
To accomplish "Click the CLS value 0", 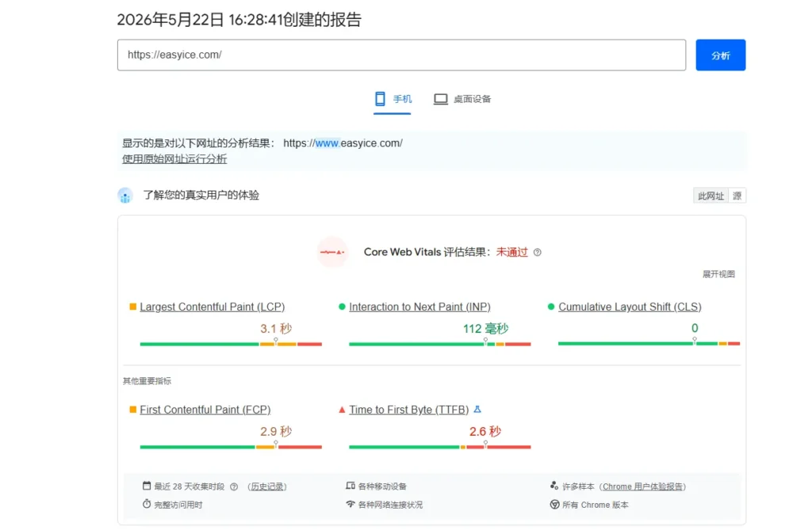I will click(695, 328).
